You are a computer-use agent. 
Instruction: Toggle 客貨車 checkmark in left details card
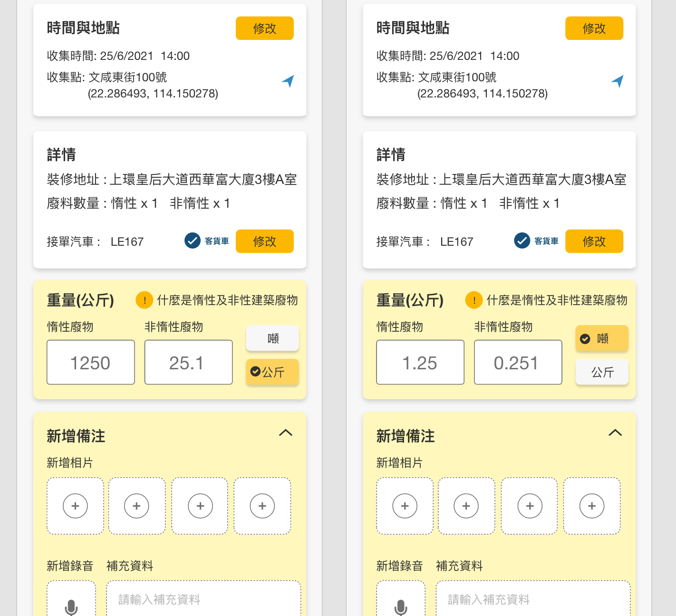click(193, 241)
